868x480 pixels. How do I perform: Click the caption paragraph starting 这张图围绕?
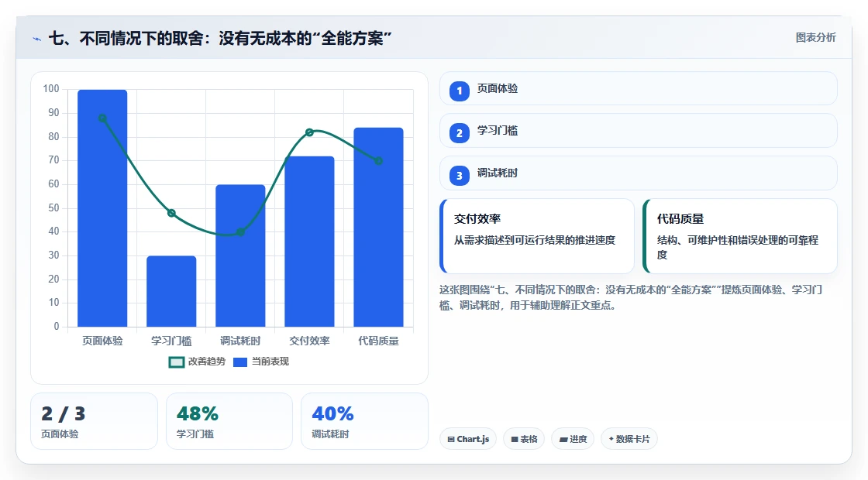(631, 297)
